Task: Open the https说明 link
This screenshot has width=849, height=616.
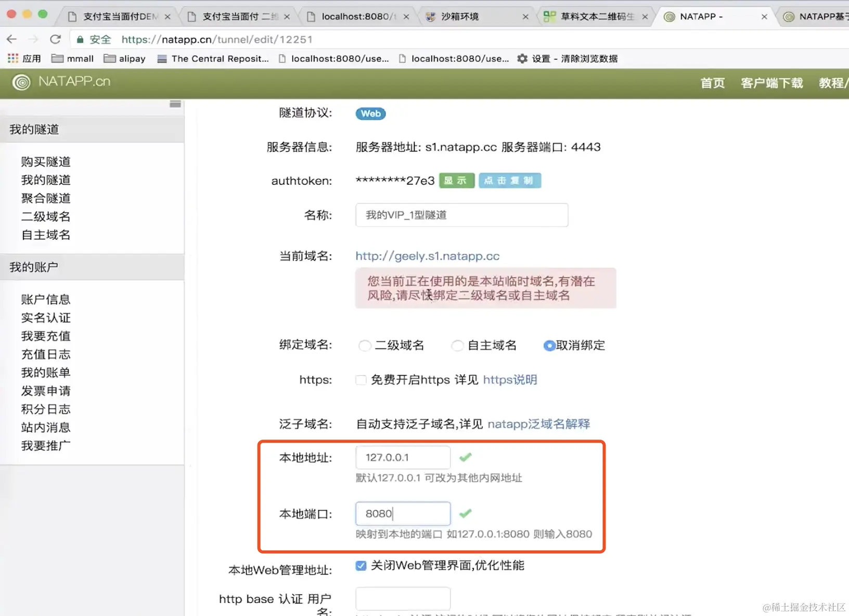Action: (510, 380)
